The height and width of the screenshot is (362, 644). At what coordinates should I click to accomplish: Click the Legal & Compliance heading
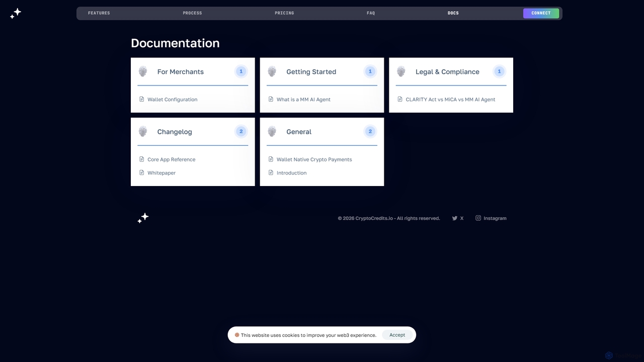pyautogui.click(x=447, y=72)
